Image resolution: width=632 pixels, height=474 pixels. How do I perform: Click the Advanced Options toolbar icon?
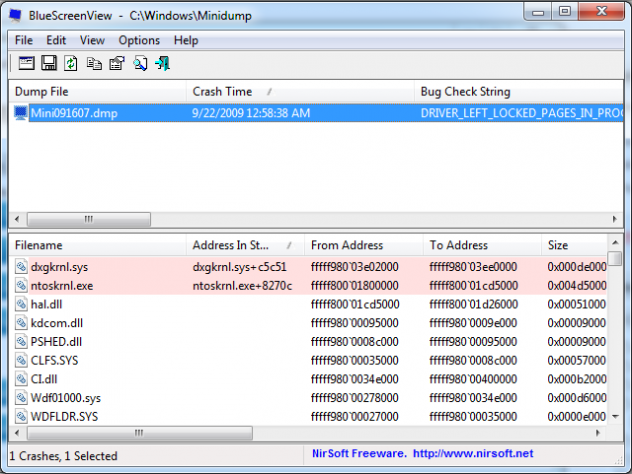point(26,64)
